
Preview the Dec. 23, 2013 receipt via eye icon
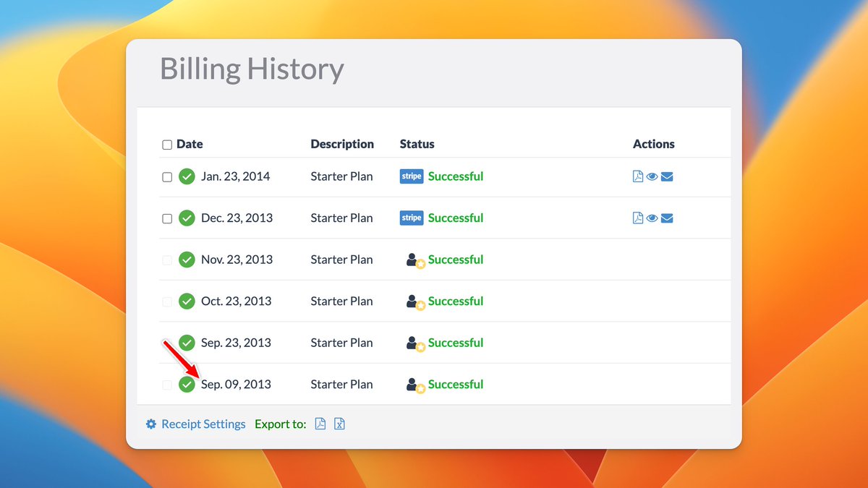(x=652, y=218)
